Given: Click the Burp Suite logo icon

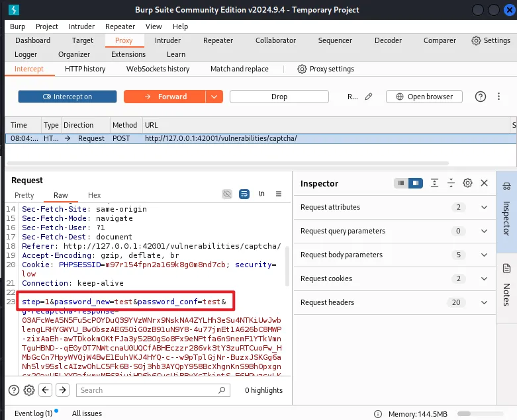Looking at the screenshot, I should 13,9.
